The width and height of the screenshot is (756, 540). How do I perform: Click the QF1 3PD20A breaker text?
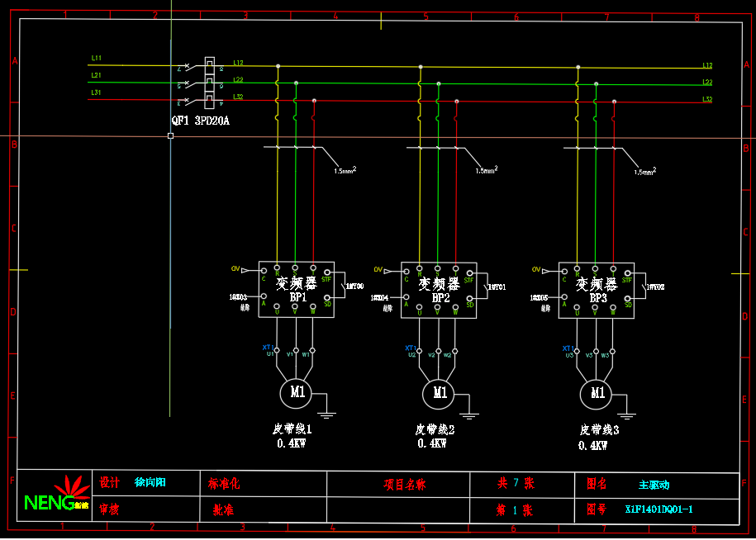[200, 121]
